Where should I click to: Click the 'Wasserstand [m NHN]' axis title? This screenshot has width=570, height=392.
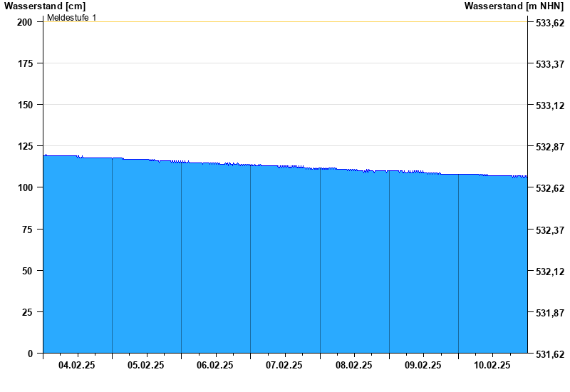tap(514, 6)
